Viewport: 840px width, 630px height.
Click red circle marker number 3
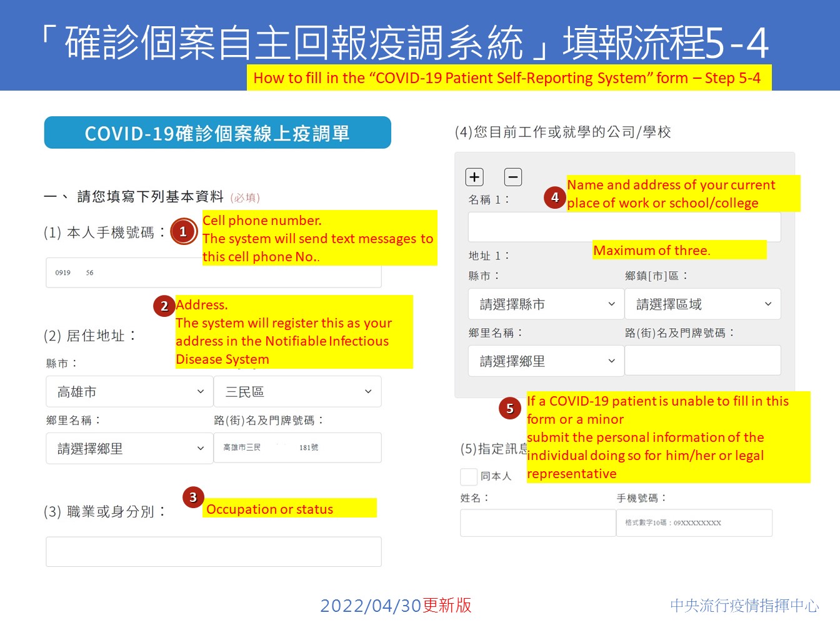pyautogui.click(x=193, y=497)
